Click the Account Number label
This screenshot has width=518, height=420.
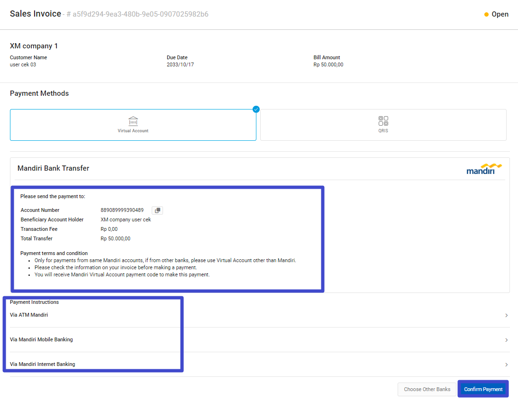(x=40, y=210)
